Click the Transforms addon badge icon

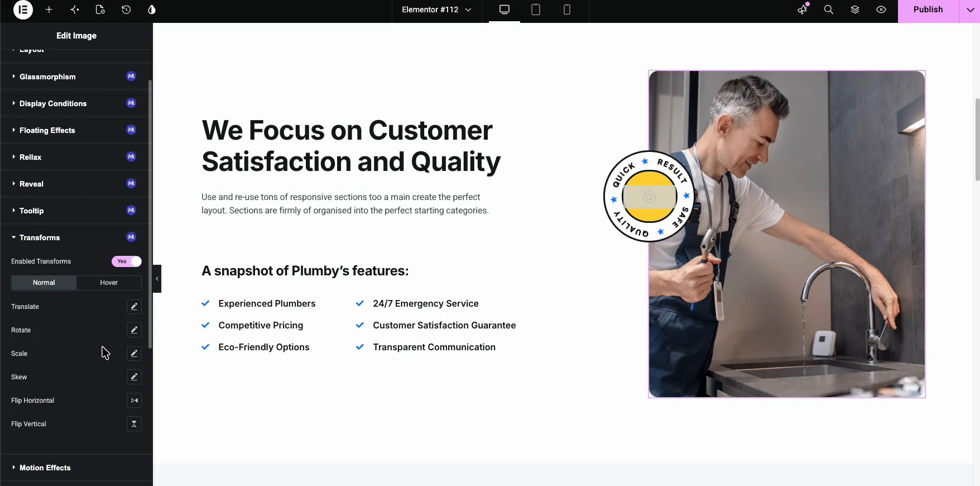coord(131,237)
